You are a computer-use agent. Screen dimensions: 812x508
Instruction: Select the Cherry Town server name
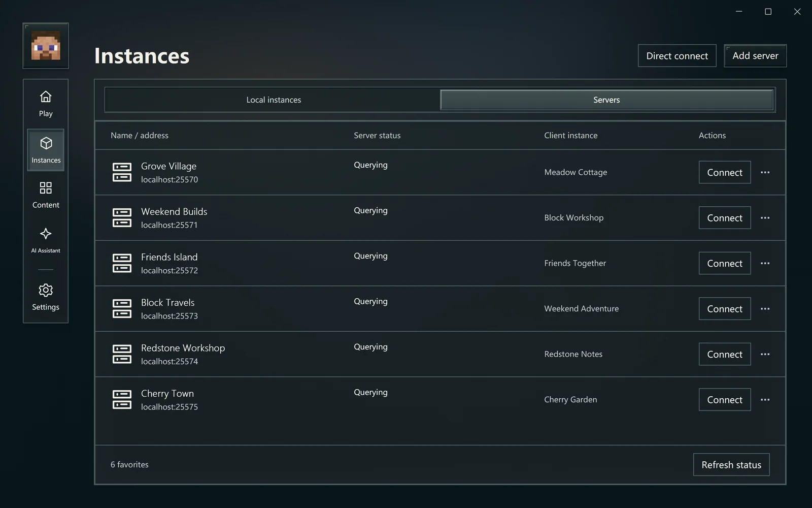pos(167,393)
